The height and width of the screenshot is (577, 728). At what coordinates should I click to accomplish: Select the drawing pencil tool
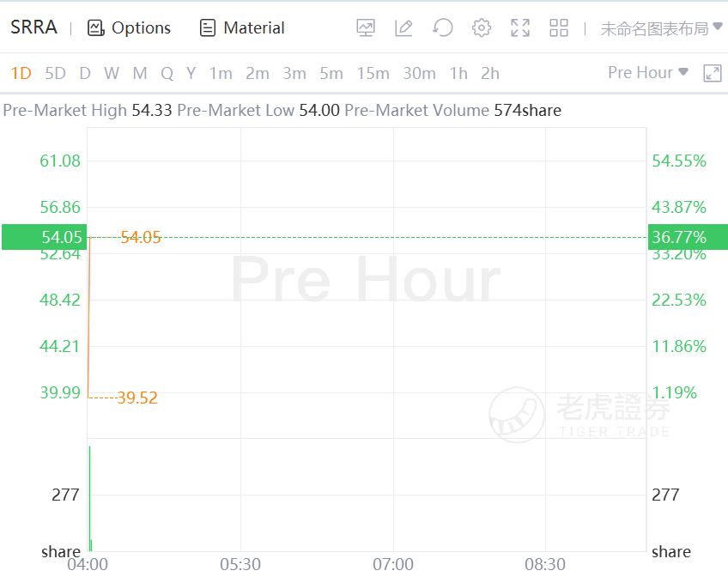[403, 28]
